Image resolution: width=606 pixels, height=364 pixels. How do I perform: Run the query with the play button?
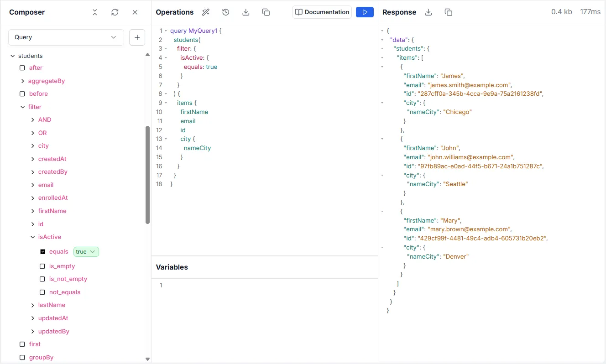point(365,12)
